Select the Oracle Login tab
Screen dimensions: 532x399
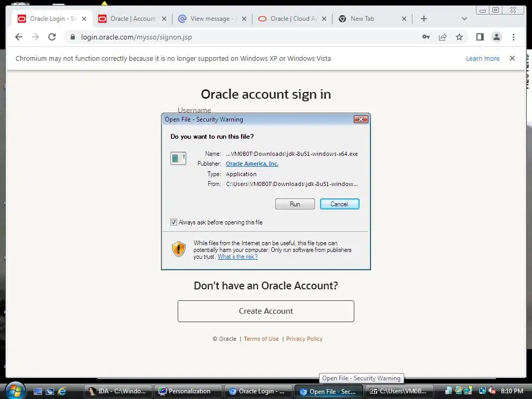(52, 19)
